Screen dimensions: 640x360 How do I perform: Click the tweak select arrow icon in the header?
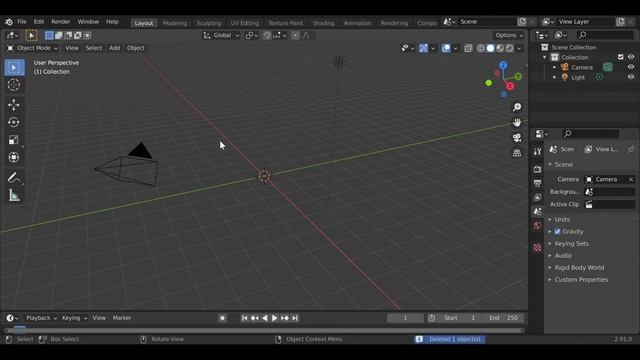coord(31,36)
